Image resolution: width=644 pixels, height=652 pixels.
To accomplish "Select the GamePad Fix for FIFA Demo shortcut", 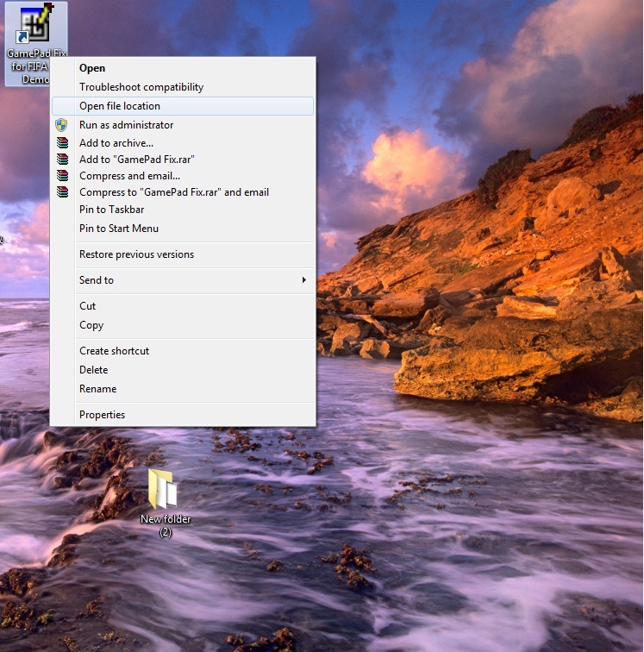I will pyautogui.click(x=35, y=44).
